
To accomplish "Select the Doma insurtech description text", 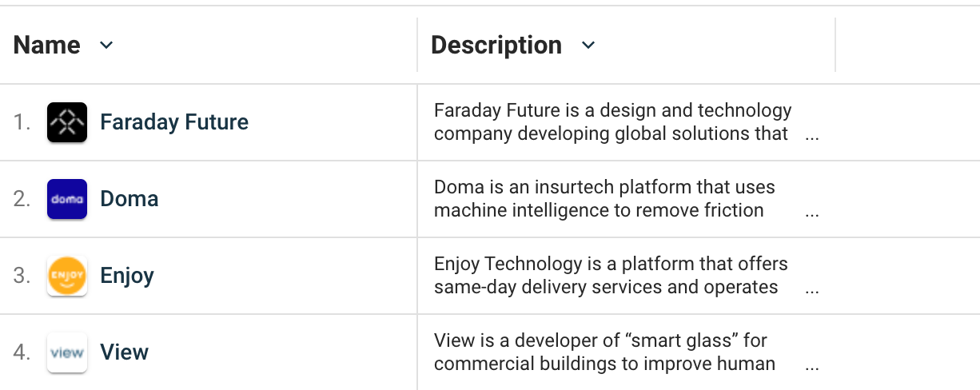I will click(605, 198).
